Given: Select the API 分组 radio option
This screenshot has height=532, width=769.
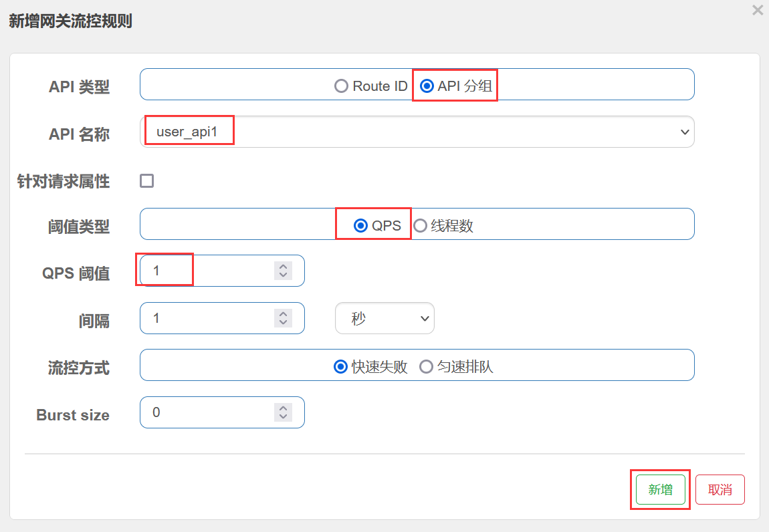Looking at the screenshot, I should click(x=426, y=86).
